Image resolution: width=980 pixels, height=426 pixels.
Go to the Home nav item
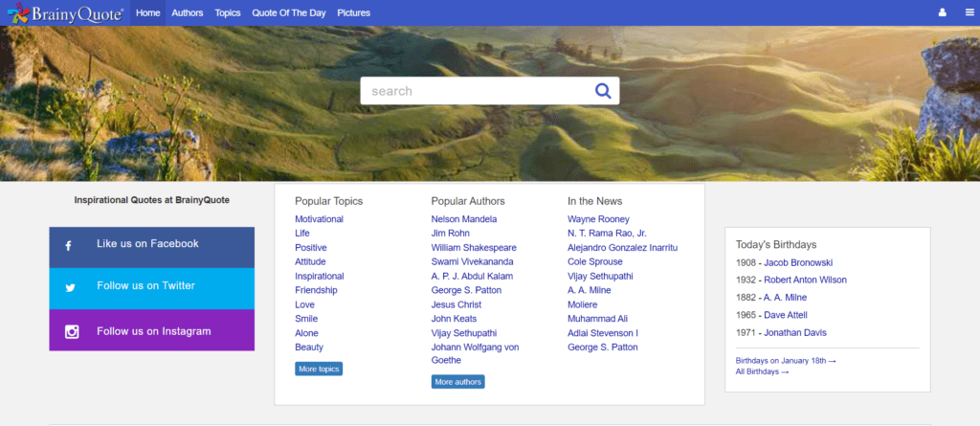pos(148,12)
